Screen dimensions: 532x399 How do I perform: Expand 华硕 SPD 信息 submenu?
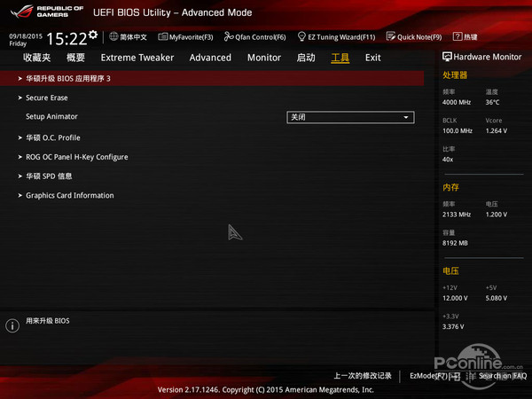(x=49, y=176)
